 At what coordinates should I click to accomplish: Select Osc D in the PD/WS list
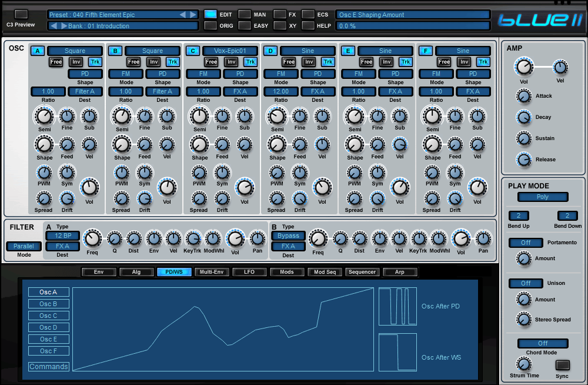click(49, 327)
